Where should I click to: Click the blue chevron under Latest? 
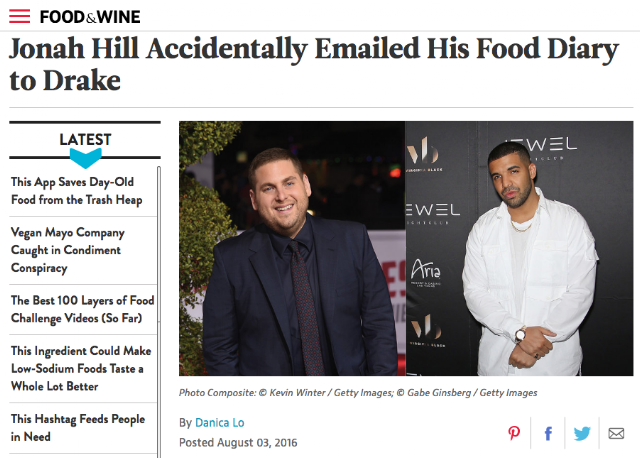point(85,158)
